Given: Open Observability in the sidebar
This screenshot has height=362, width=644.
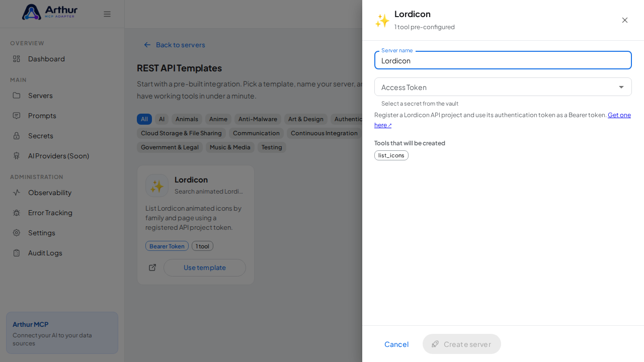Looking at the screenshot, I should (62, 193).
